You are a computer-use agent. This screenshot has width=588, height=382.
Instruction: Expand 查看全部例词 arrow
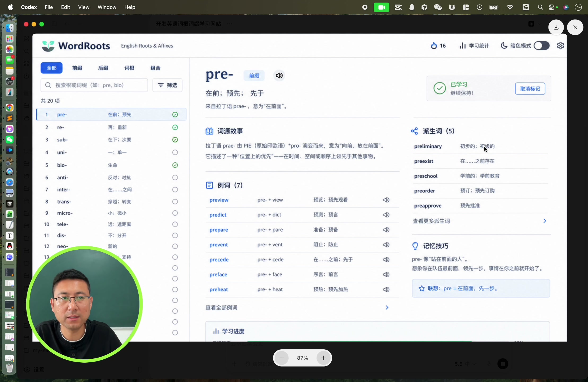coord(387,307)
